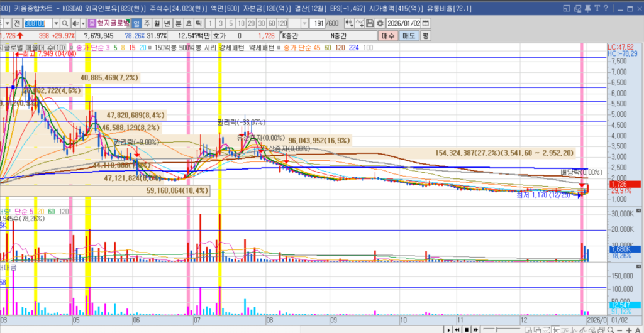Open dropdown arrow next to speaker icon
644x333 pixels.
[84, 23]
